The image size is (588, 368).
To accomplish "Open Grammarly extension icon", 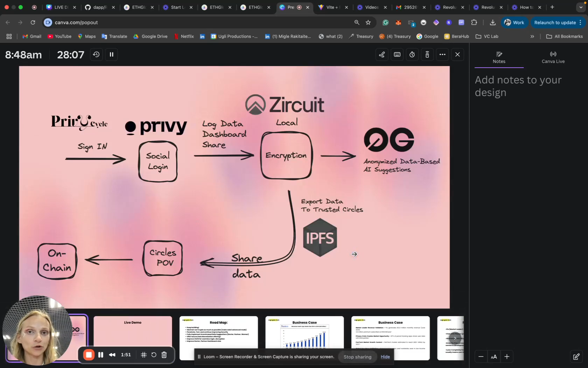I will click(386, 22).
